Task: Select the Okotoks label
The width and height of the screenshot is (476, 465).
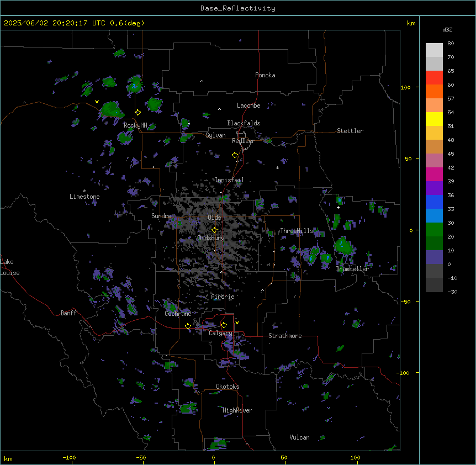Action: click(228, 387)
